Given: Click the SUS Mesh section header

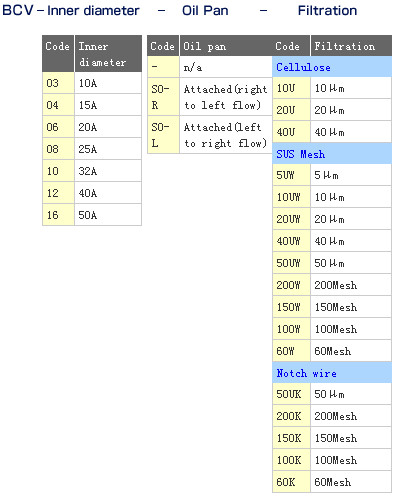Looking at the screenshot, I should click(x=332, y=154).
